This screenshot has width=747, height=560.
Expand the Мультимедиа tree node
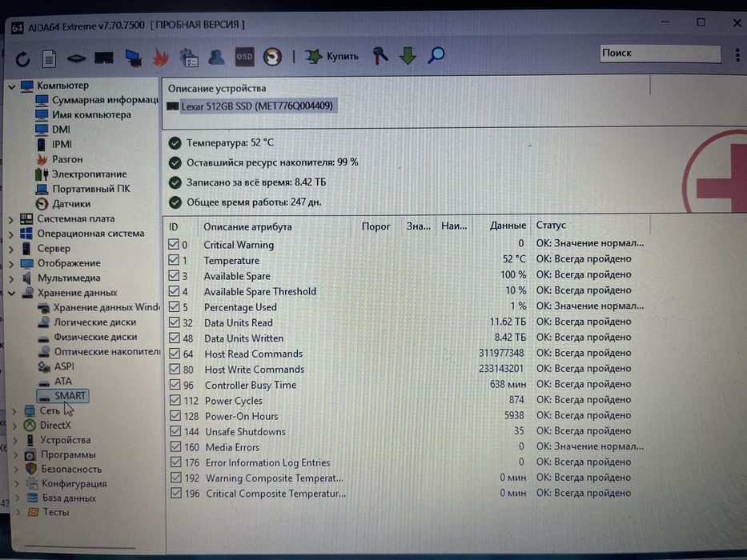point(11,278)
